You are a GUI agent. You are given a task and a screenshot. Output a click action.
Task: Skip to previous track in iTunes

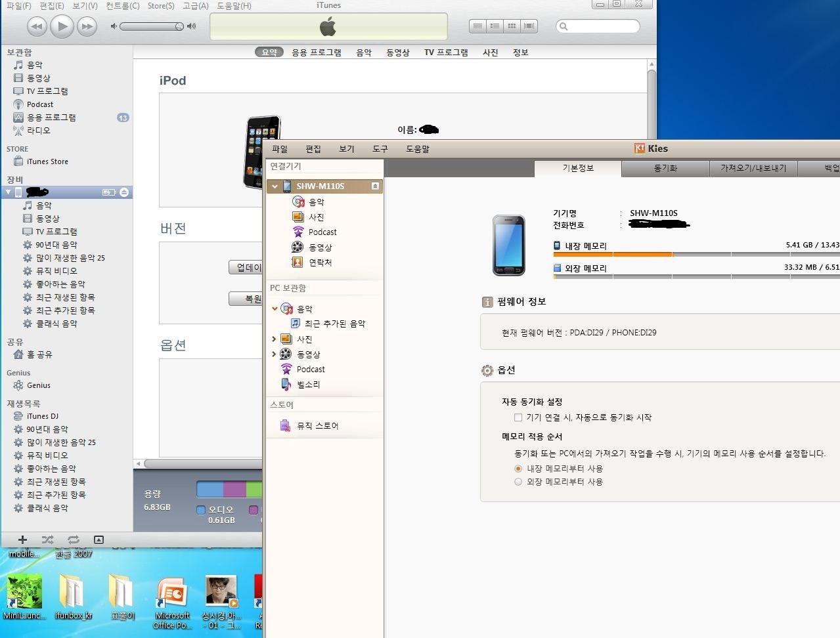37,26
